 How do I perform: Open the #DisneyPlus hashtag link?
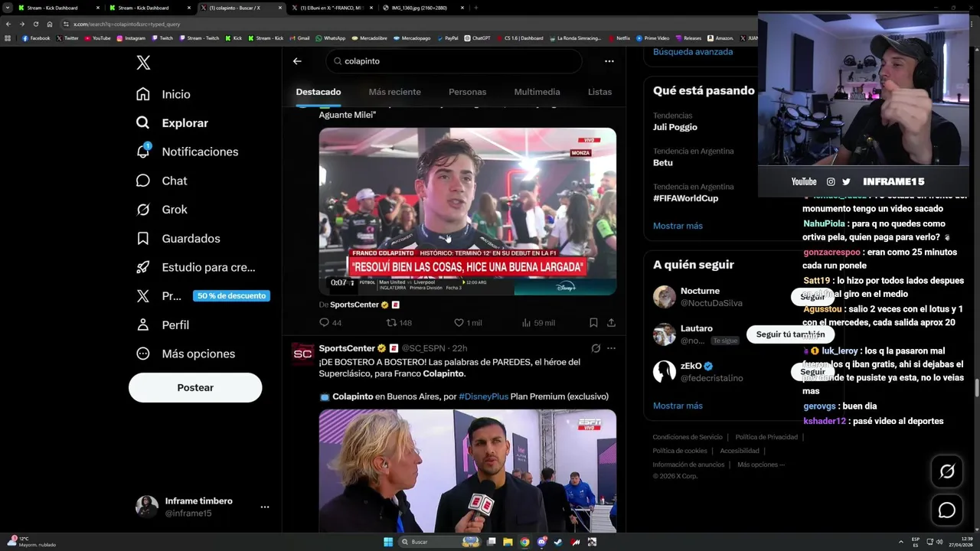[483, 396]
